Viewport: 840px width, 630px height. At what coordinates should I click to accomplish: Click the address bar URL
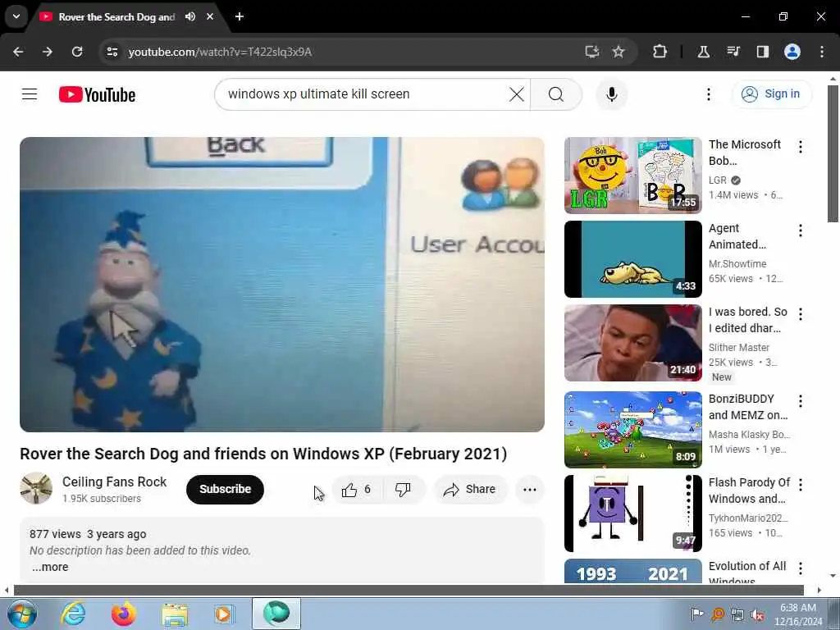click(220, 52)
